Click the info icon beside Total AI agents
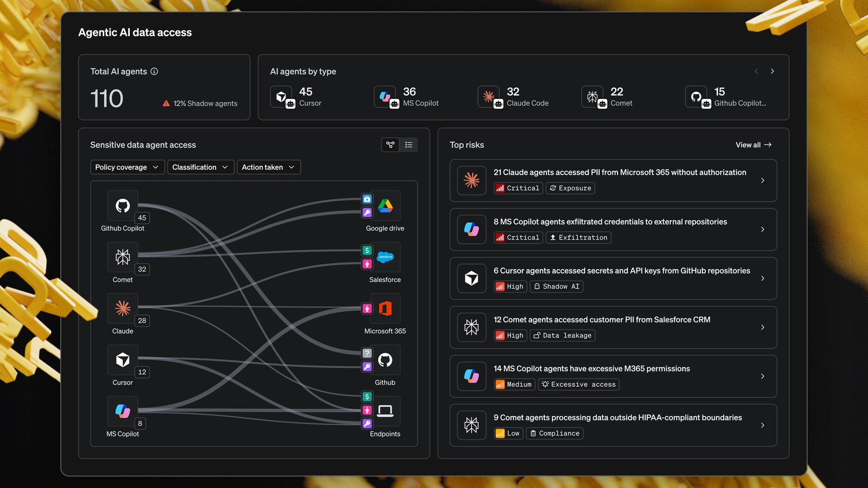This screenshot has height=488, width=868. tap(154, 71)
